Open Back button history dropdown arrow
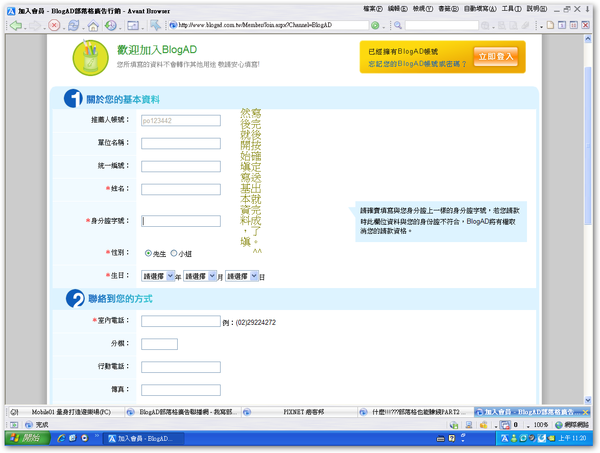The height and width of the screenshot is (453, 600). [x=25, y=28]
